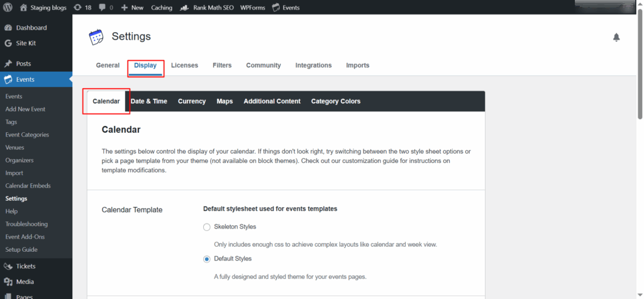Open the Tickets icon in sidebar
The image size is (644, 299).
8,266
